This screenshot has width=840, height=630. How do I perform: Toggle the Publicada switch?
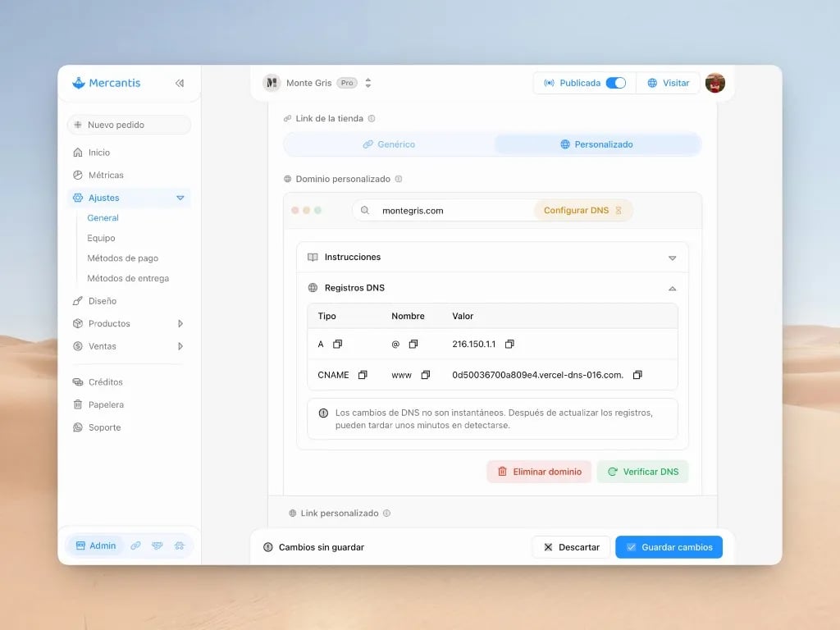615,83
